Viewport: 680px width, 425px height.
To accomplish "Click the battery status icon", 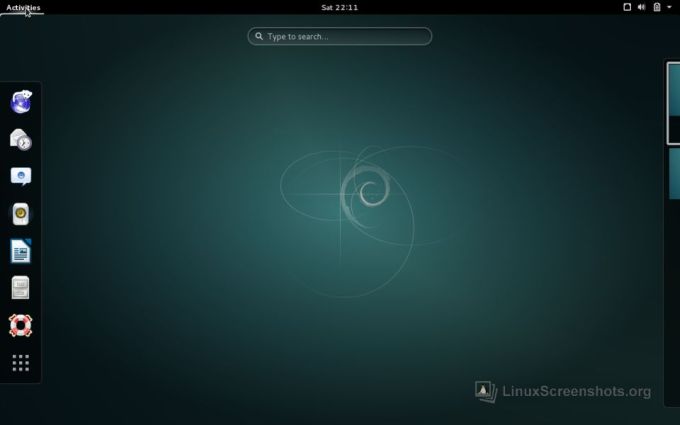I will click(x=657, y=7).
